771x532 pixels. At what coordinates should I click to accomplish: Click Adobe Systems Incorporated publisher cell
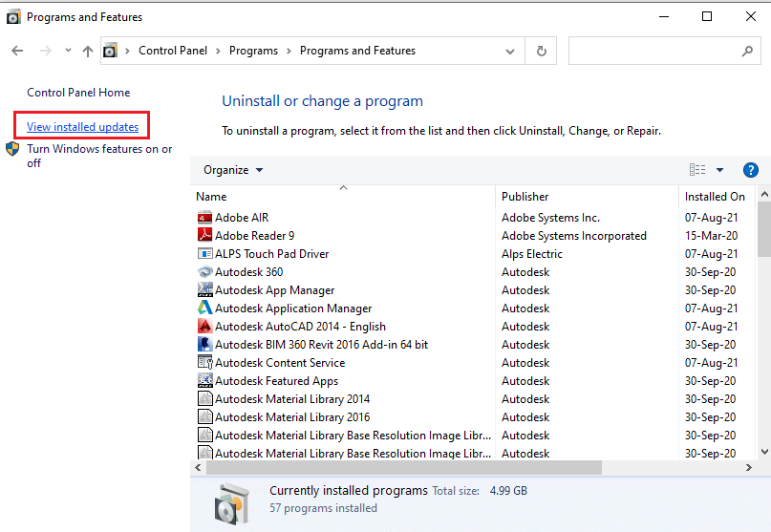[574, 236]
